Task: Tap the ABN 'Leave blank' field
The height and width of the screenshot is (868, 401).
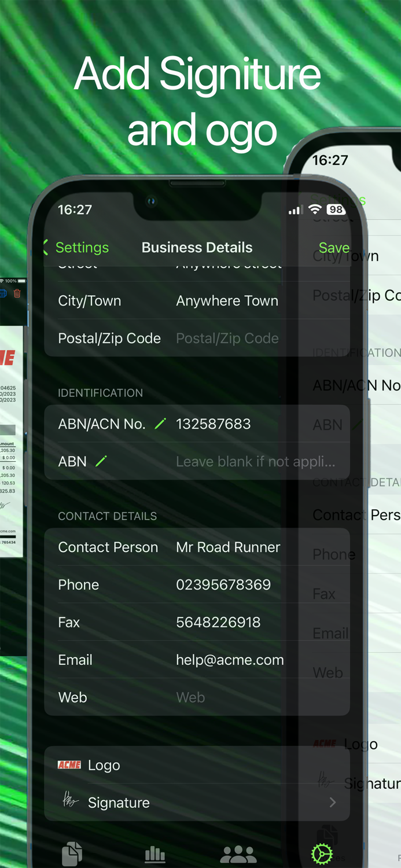Action: [x=255, y=462]
